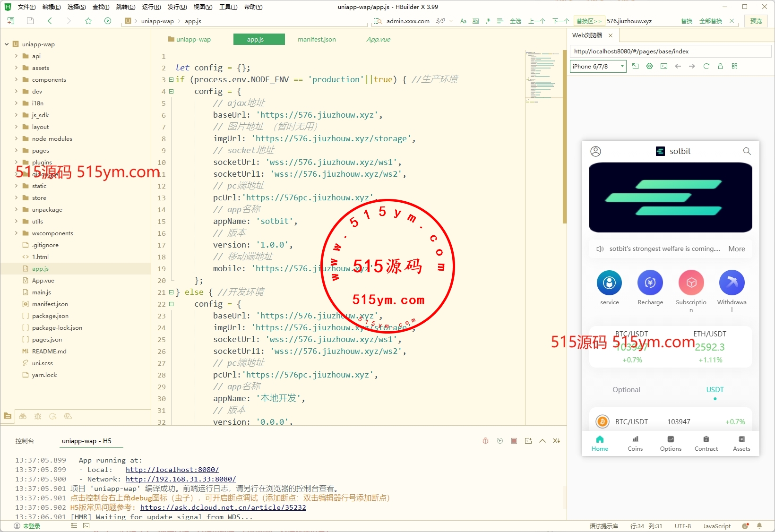
Task: Toggle regular expression search option
Action: [488, 21]
